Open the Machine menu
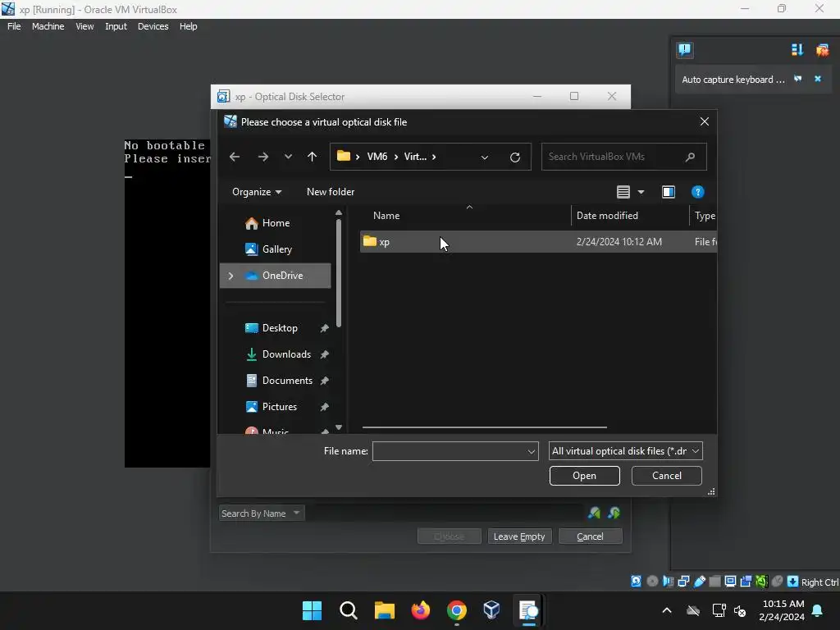The height and width of the screenshot is (630, 840). coord(48,26)
